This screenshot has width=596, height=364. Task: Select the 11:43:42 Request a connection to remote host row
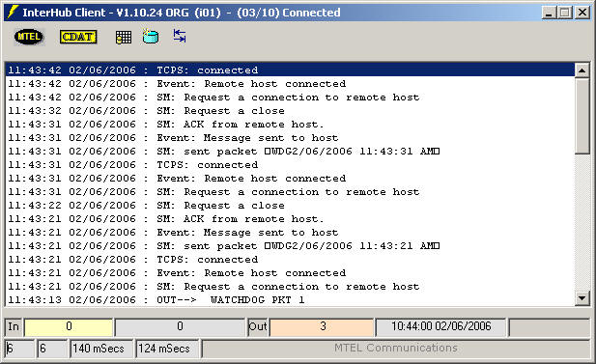tap(290, 98)
